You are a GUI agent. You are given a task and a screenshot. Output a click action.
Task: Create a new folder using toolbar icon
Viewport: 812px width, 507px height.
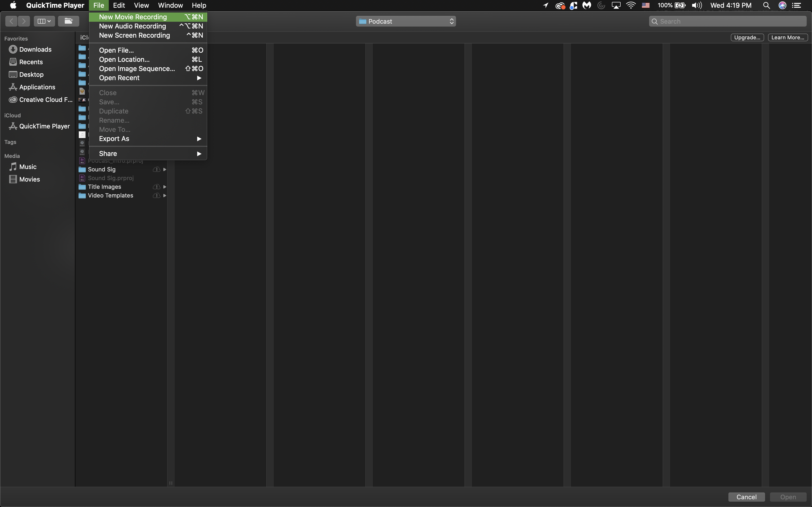[x=68, y=21]
